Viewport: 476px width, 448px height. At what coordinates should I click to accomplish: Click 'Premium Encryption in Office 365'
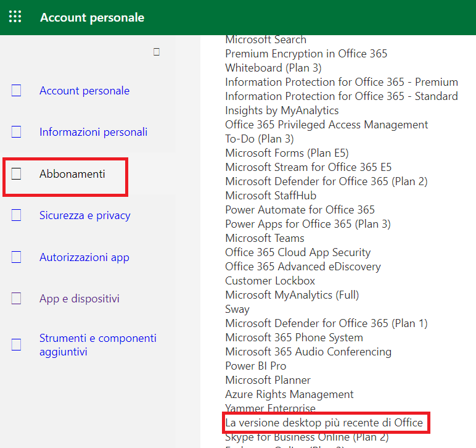tap(306, 54)
